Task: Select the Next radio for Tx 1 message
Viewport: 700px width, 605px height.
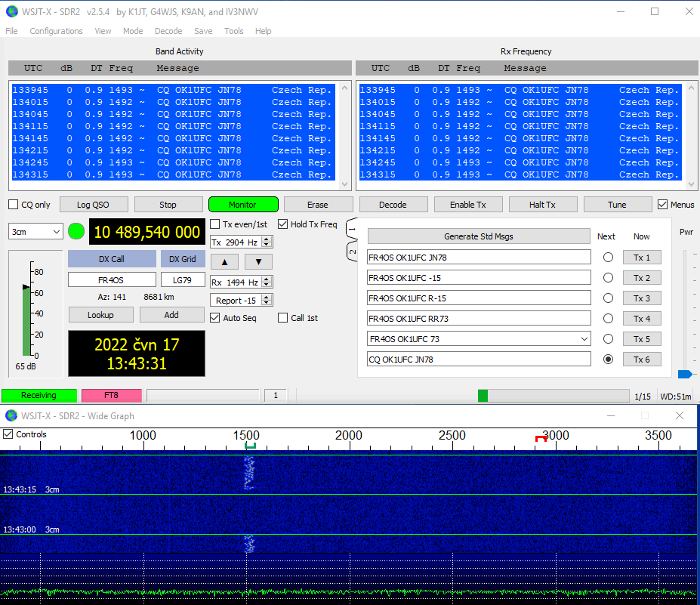Action: [607, 258]
